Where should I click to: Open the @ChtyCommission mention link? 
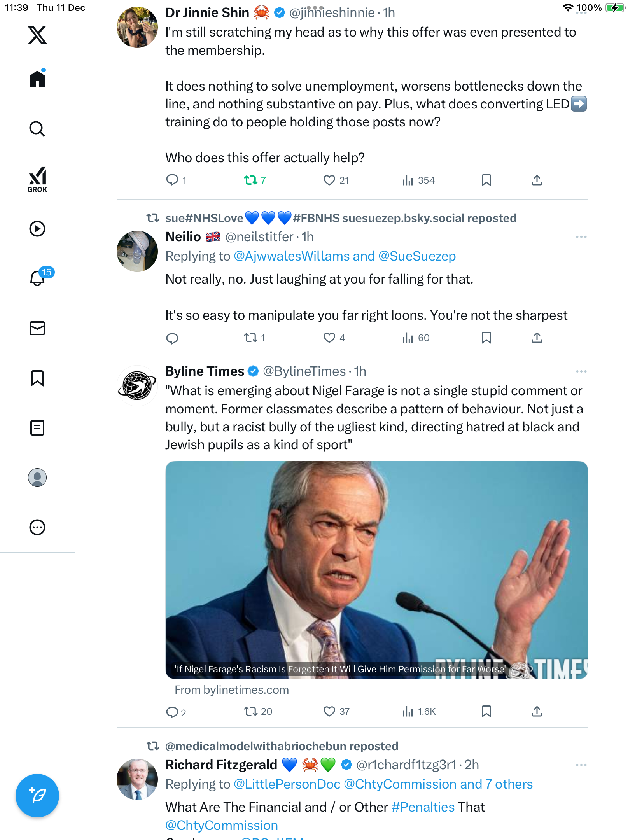tap(222, 825)
